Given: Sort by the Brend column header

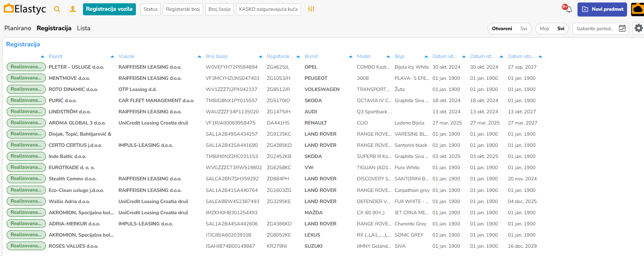Looking at the screenshot, I should point(311,56).
